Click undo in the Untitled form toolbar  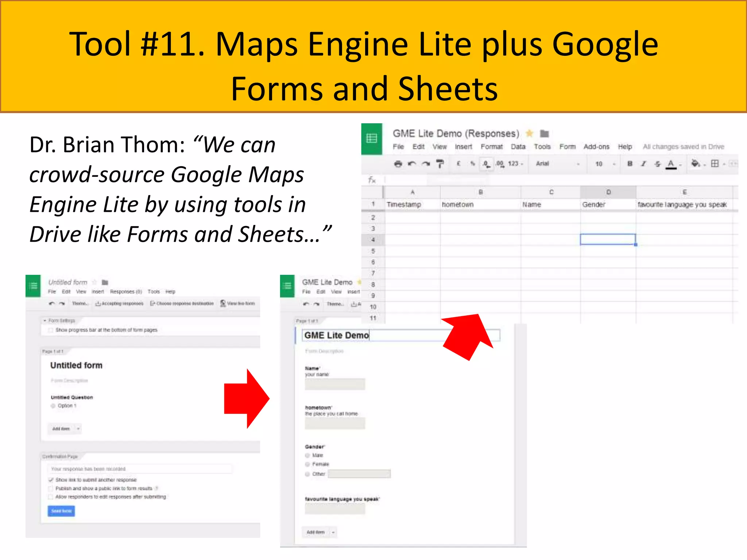(x=52, y=303)
